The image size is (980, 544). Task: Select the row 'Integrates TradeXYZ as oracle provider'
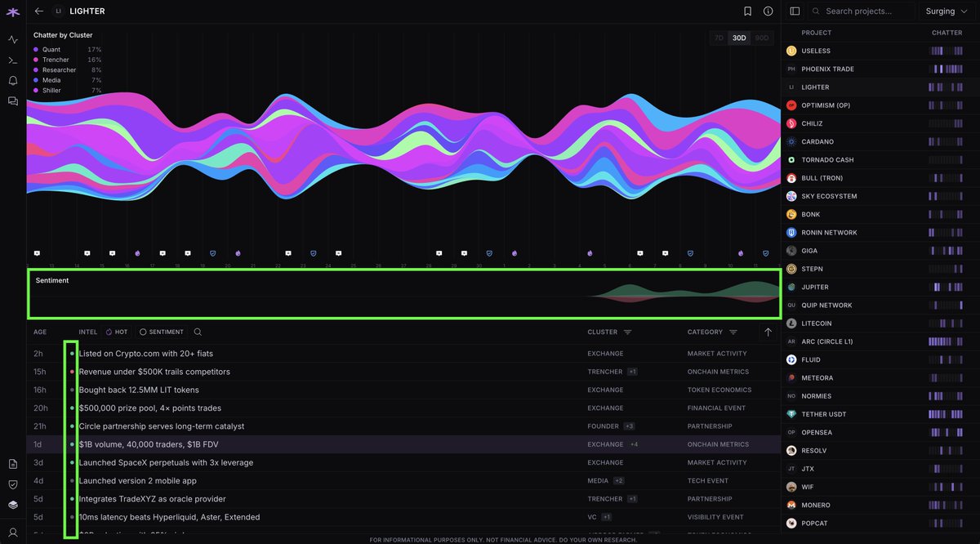pyautogui.click(x=403, y=499)
